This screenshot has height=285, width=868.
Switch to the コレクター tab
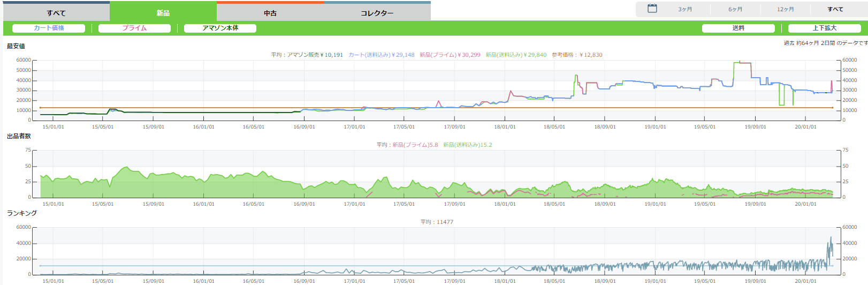pos(377,13)
